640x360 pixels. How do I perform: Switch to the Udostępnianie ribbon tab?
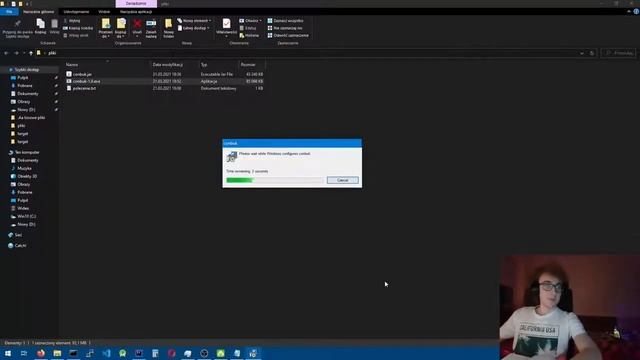tap(76, 12)
